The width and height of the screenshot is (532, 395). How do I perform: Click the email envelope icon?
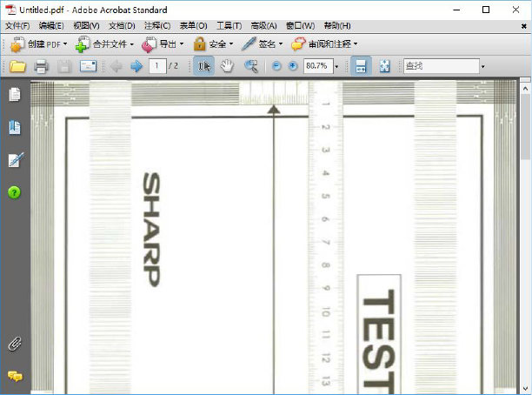(88, 66)
